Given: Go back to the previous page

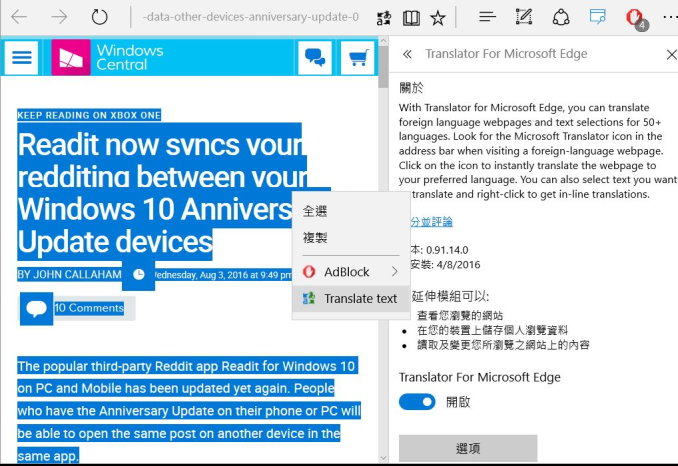Looking at the screenshot, I should point(19,17).
